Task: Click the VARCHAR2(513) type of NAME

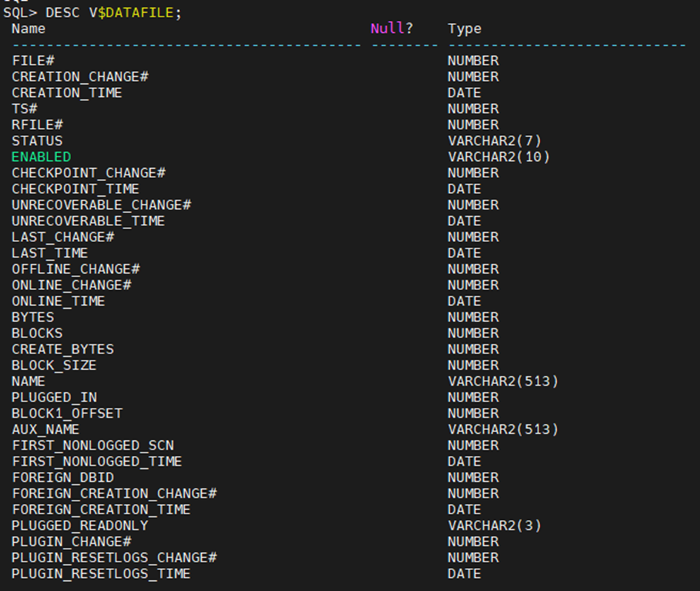Action: [503, 381]
